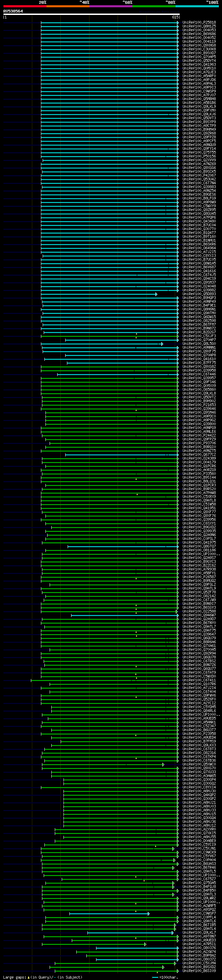Open hit UniRef100_P25818

199,23
